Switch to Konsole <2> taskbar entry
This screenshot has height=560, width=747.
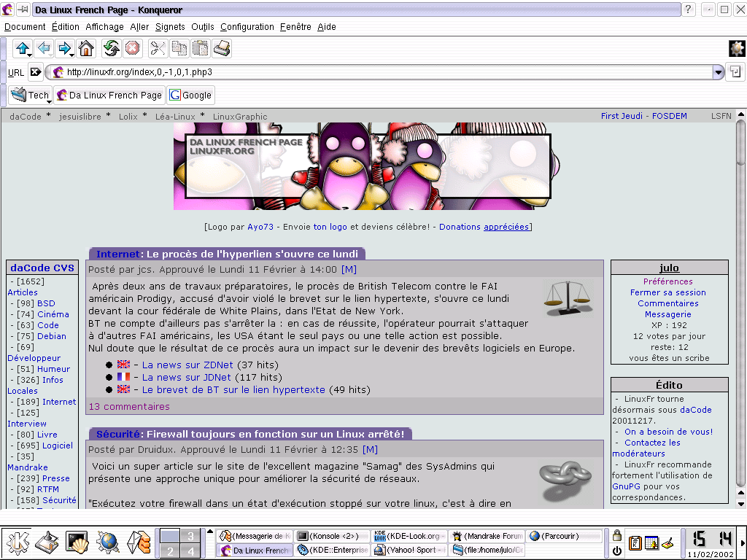coord(332,536)
